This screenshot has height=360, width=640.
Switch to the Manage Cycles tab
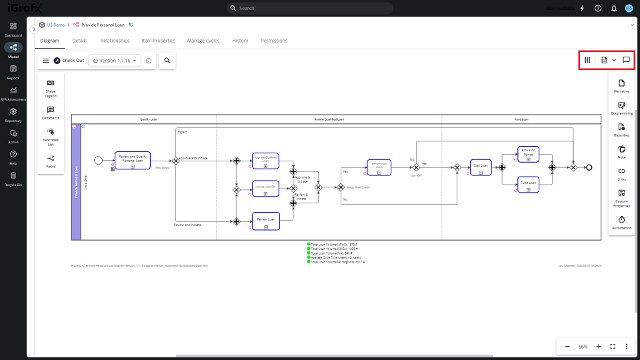tap(203, 40)
